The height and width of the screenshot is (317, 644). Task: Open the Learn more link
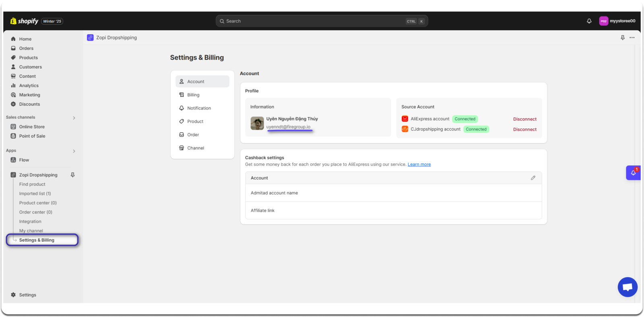[419, 164]
